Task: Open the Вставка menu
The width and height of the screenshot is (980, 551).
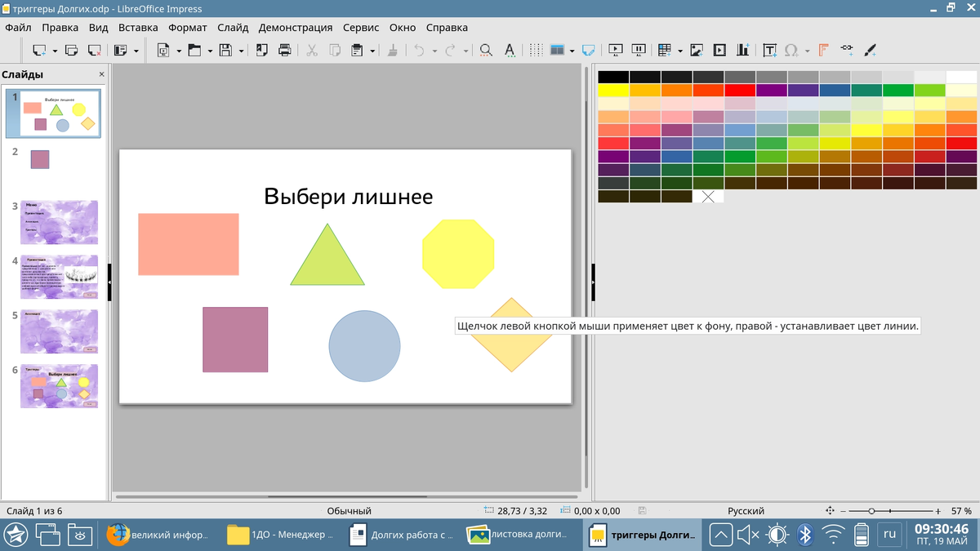Action: (x=138, y=27)
